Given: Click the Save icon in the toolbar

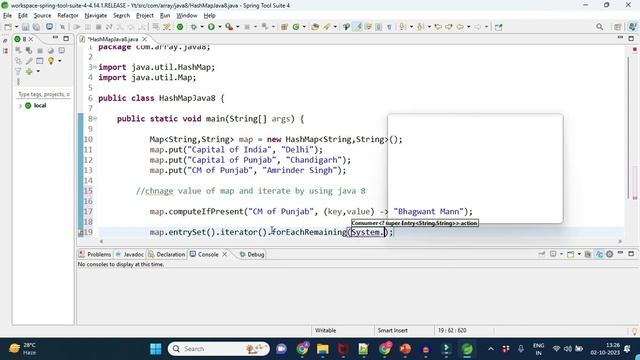Looking at the screenshot, I should click(x=25, y=27).
